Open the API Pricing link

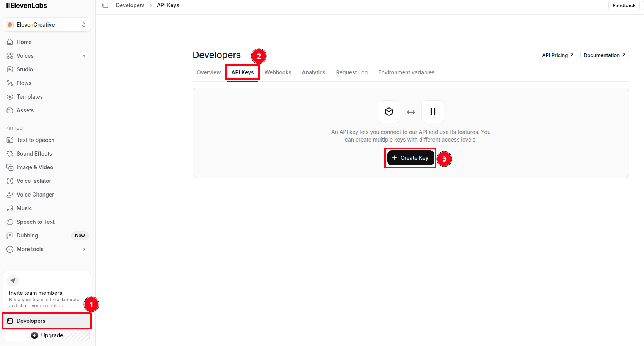click(558, 55)
